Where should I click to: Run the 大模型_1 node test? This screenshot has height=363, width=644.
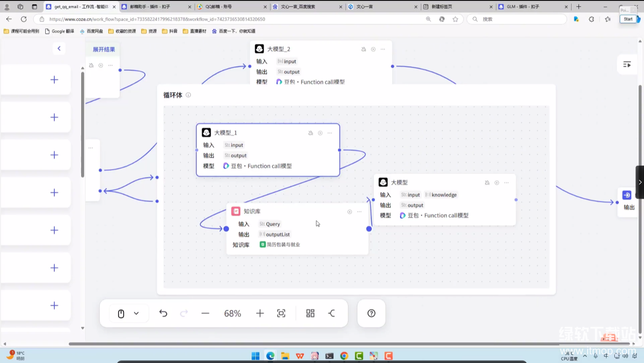pos(320,133)
